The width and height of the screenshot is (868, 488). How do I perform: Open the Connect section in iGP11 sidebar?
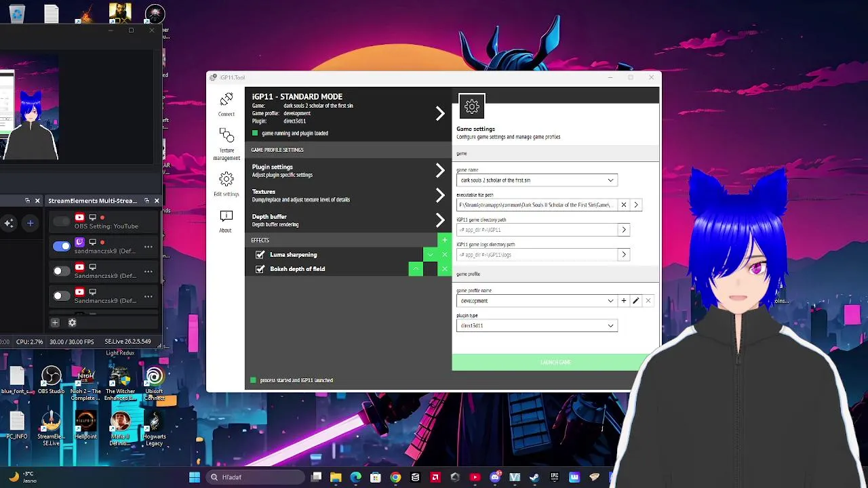[226, 104]
